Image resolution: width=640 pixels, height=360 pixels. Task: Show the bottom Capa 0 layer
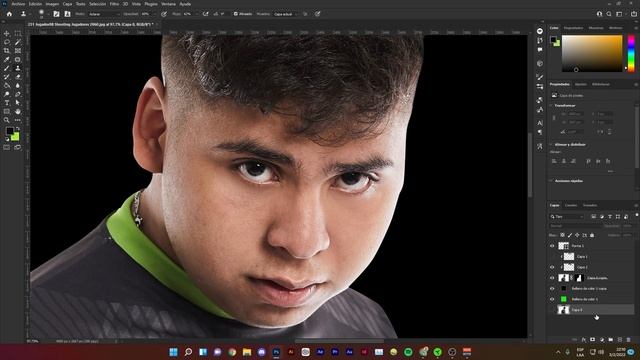tap(552, 310)
